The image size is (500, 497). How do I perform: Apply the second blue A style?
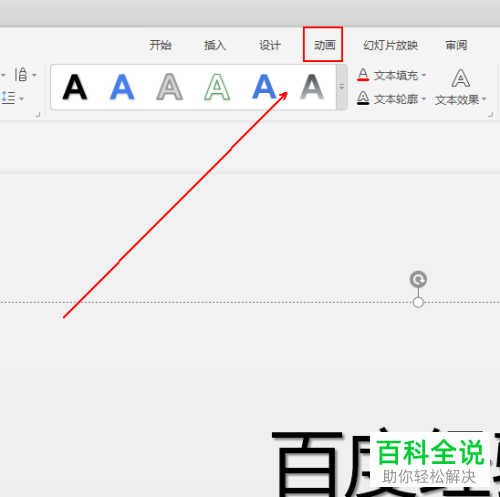(x=264, y=87)
